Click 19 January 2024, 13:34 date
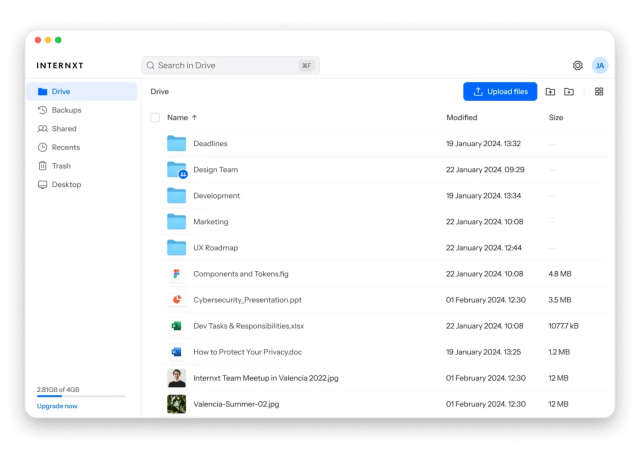 pyautogui.click(x=483, y=196)
